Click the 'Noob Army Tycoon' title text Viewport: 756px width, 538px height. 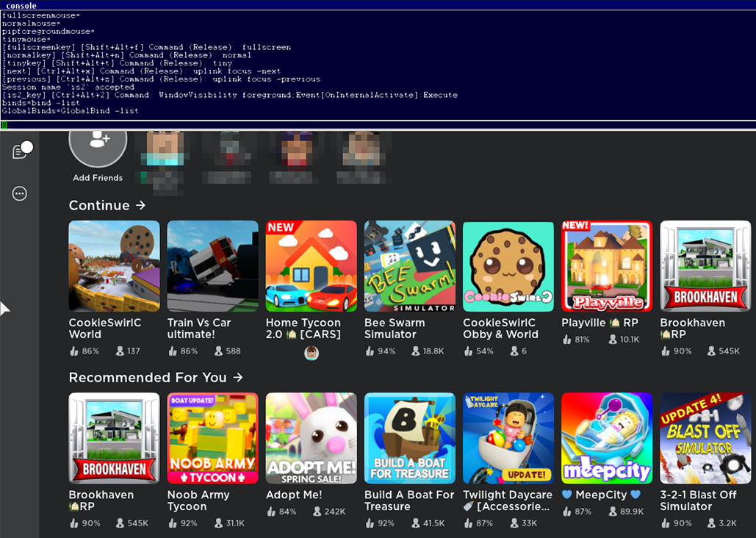198,501
